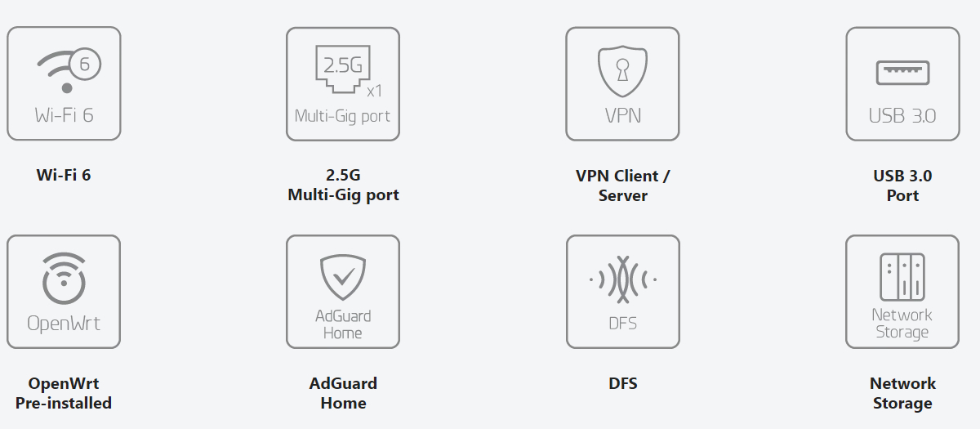The height and width of the screenshot is (429, 980).
Task: Select the bold "USB 3.0 Port" caption
Action: [x=902, y=185]
